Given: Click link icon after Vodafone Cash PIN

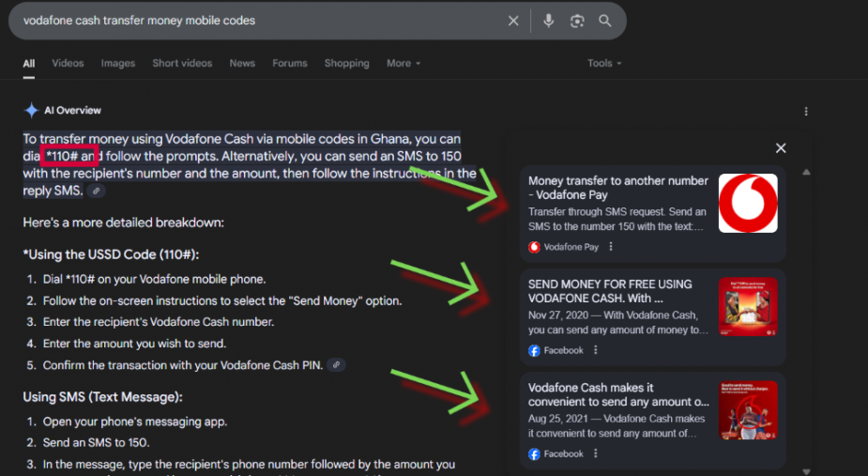Looking at the screenshot, I should 336,365.
